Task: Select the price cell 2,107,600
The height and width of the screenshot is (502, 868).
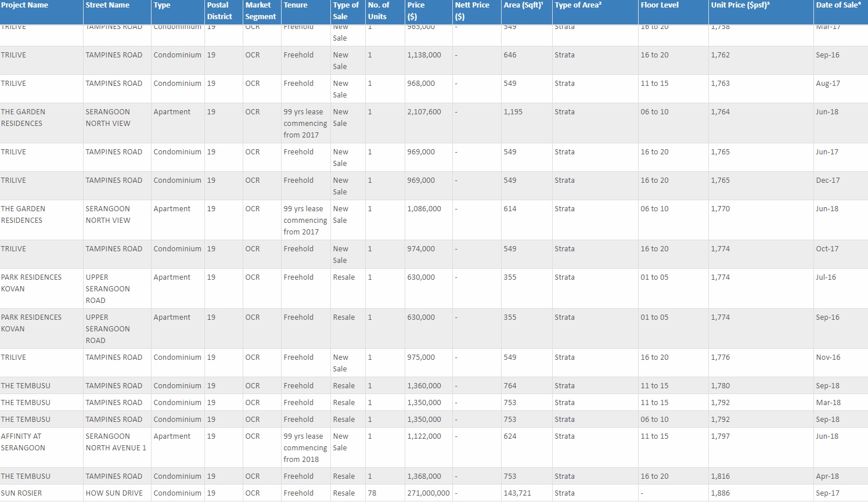Action: tap(424, 112)
